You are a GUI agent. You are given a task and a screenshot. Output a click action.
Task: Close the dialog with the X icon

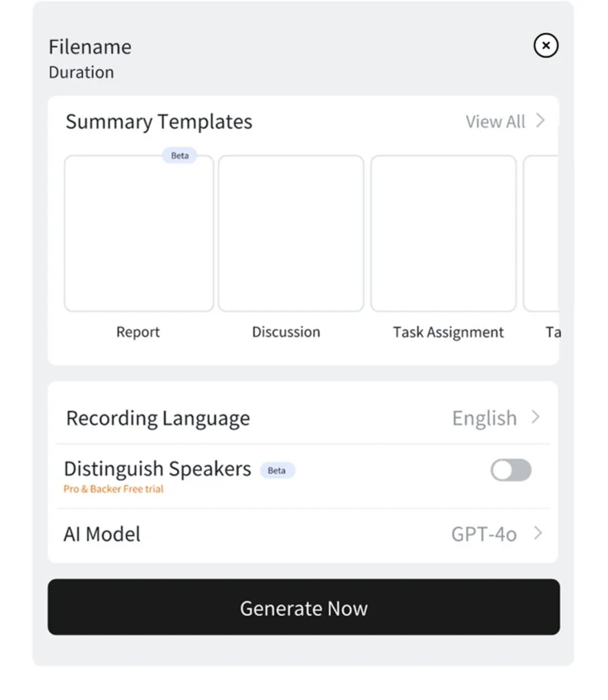pos(545,45)
